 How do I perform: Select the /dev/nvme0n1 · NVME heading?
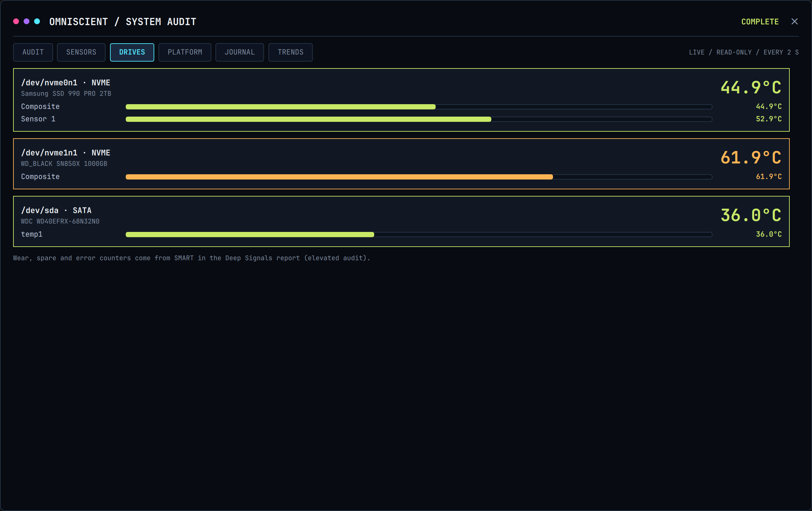click(65, 83)
